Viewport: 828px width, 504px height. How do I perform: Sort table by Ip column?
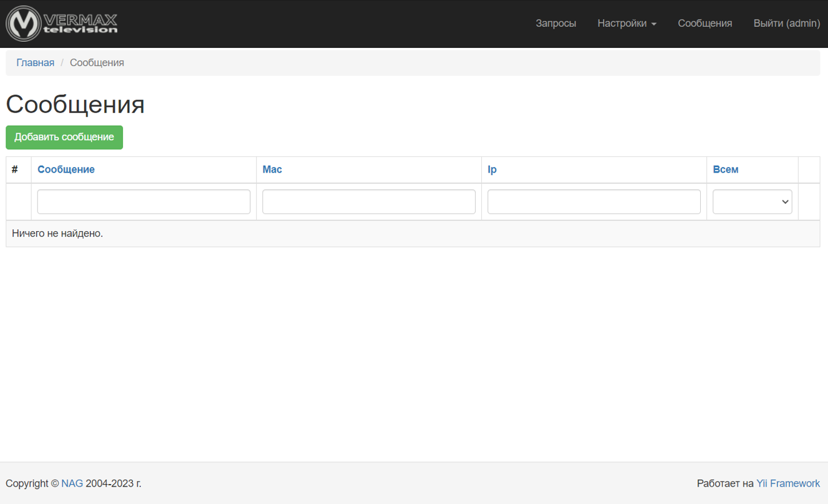492,169
